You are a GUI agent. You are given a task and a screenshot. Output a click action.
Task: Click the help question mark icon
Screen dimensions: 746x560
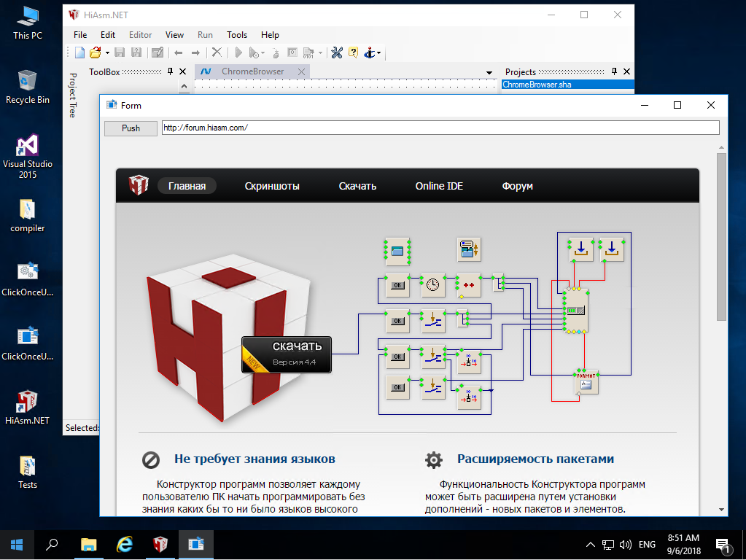click(x=353, y=52)
